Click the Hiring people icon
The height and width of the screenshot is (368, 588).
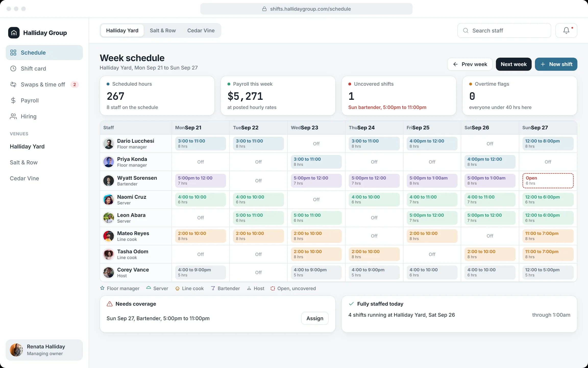[13, 117]
